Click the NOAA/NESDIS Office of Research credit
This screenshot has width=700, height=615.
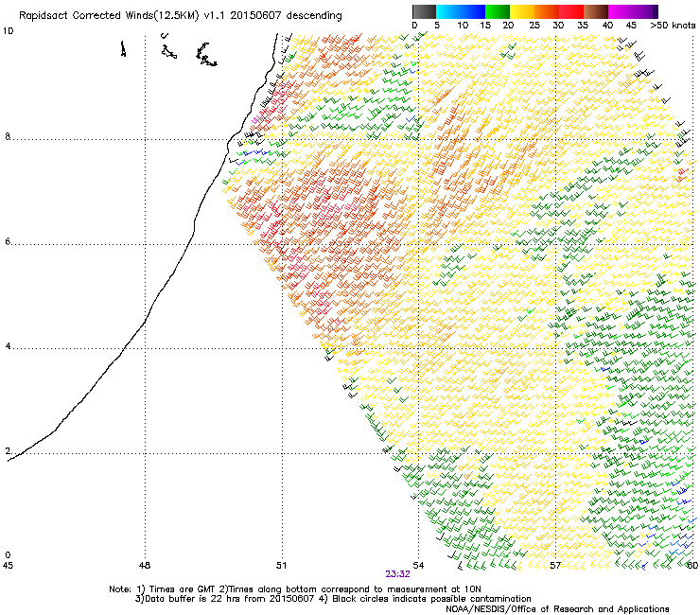(x=557, y=609)
